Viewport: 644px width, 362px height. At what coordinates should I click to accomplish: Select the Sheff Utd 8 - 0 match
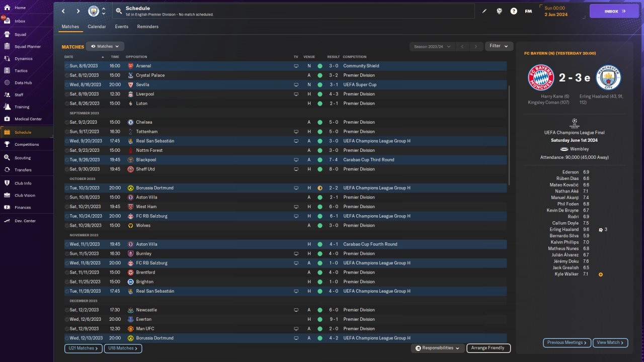(x=285, y=169)
